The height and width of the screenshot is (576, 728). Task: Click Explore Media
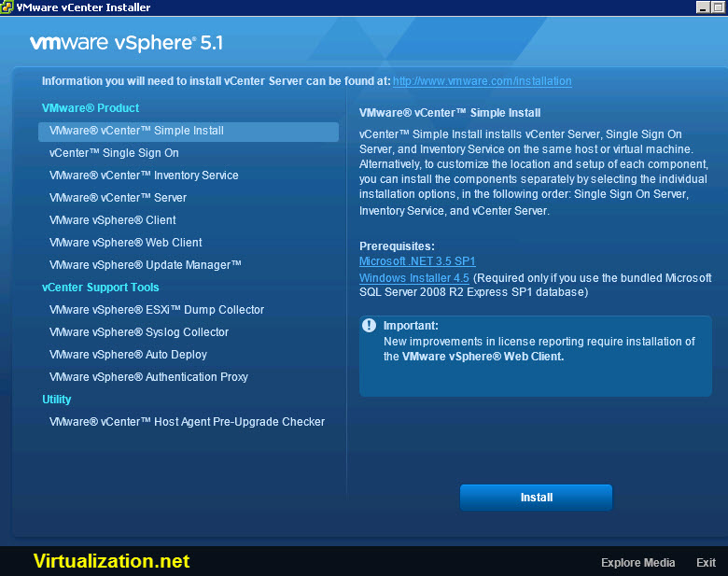[637, 563]
